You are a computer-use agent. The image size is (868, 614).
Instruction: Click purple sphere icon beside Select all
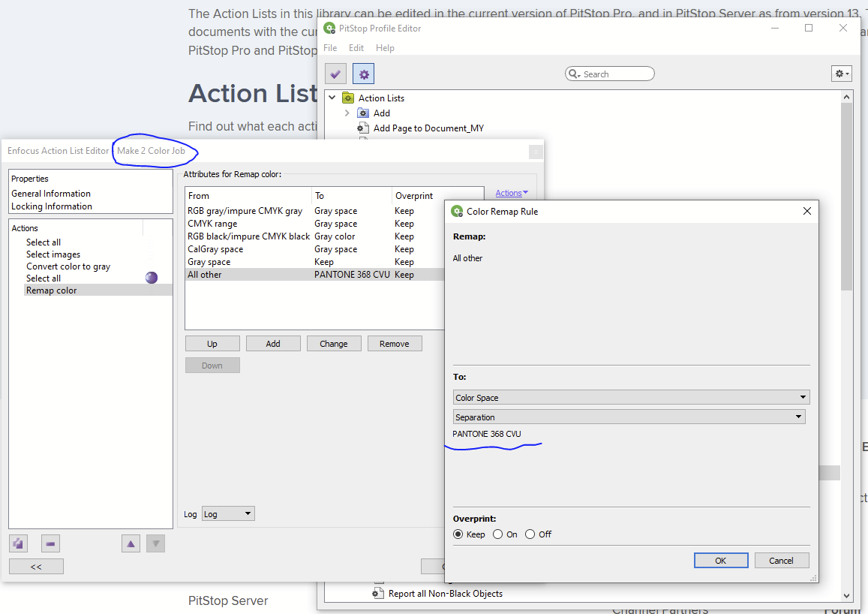tap(151, 278)
